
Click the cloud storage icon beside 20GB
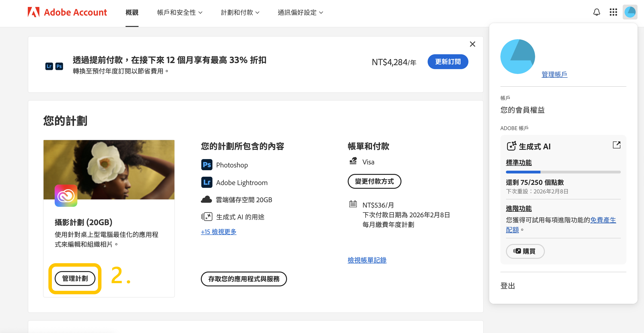(207, 199)
